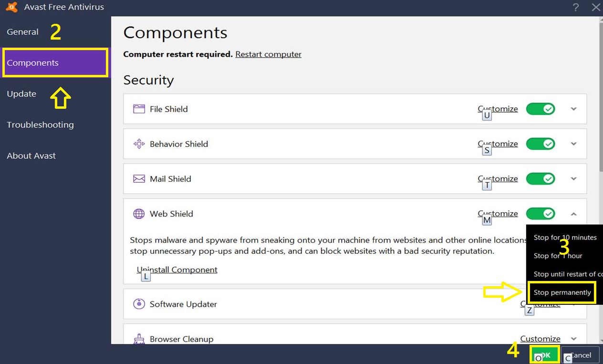Click the Software Updater icon

pyautogui.click(x=139, y=304)
